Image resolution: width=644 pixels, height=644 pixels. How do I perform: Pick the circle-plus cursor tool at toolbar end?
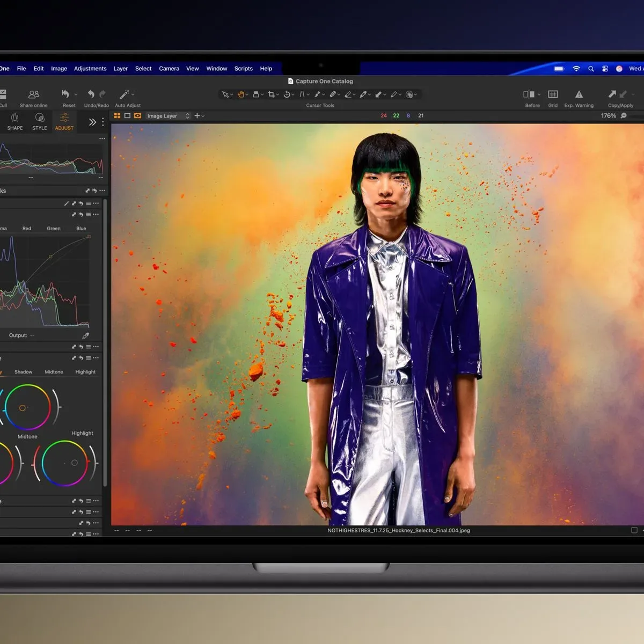(x=409, y=94)
